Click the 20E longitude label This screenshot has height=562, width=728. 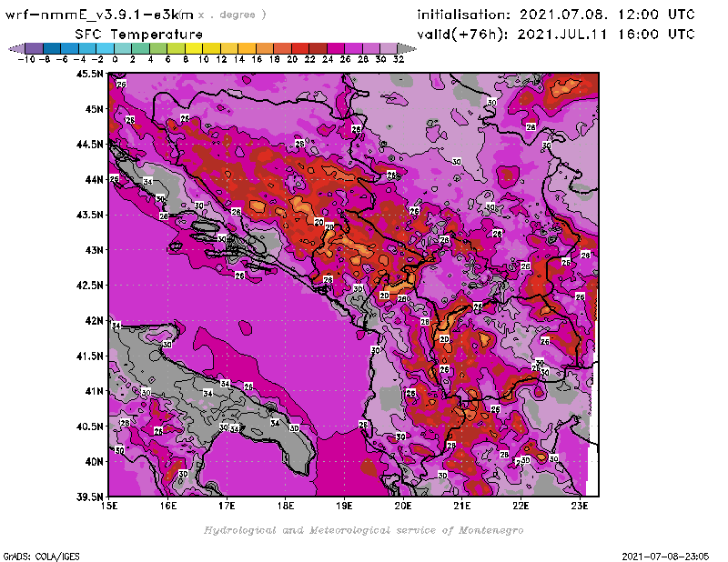[403, 506]
